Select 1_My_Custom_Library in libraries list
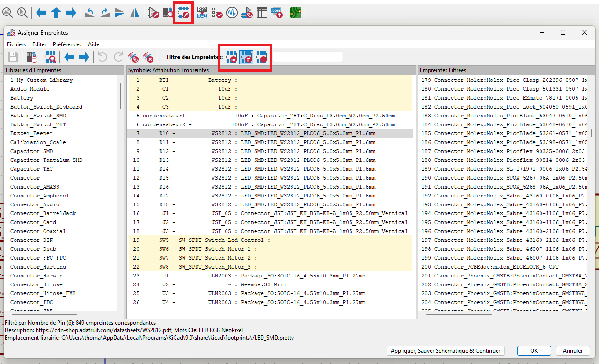Viewport: 599px width, 364px height. coord(41,80)
